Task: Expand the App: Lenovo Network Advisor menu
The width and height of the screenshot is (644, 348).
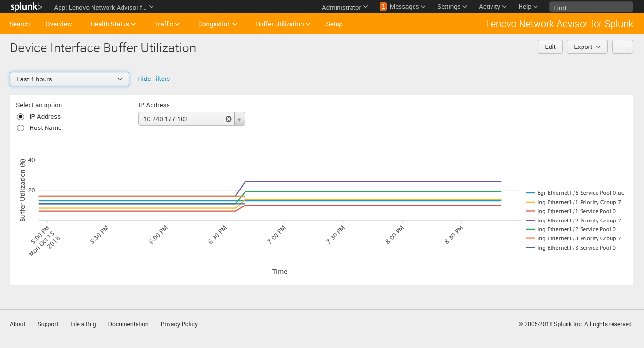Action: [x=104, y=7]
